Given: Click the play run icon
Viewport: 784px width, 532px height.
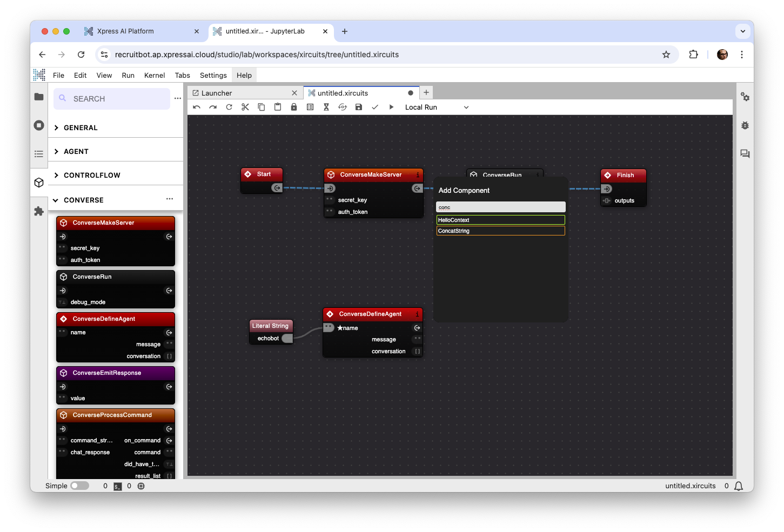Looking at the screenshot, I should [391, 107].
